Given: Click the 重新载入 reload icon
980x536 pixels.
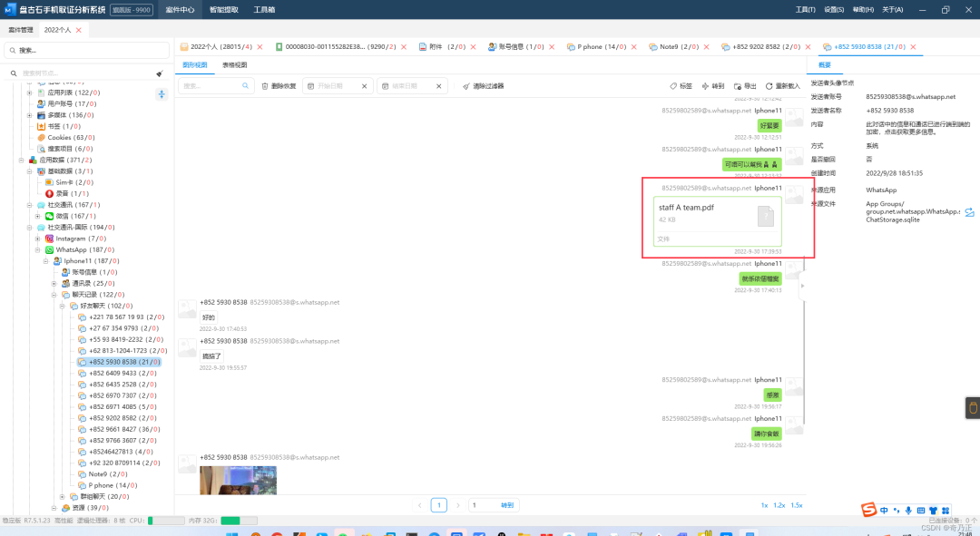Looking at the screenshot, I should 769,86.
